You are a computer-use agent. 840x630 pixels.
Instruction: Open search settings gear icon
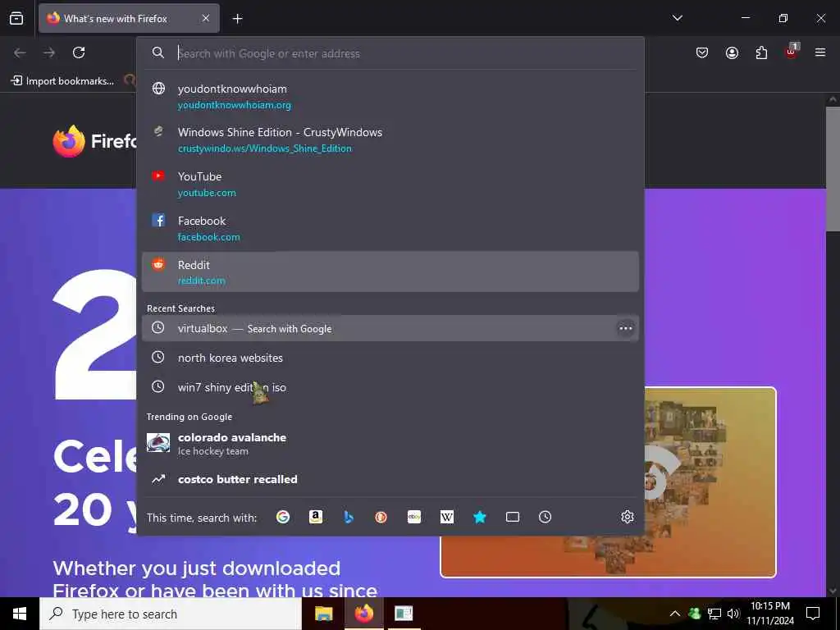[x=628, y=517]
